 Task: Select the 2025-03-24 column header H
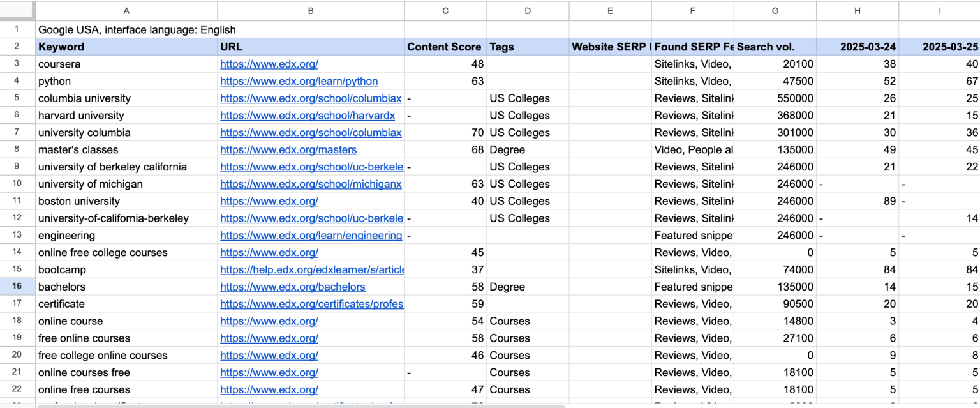coord(857,10)
